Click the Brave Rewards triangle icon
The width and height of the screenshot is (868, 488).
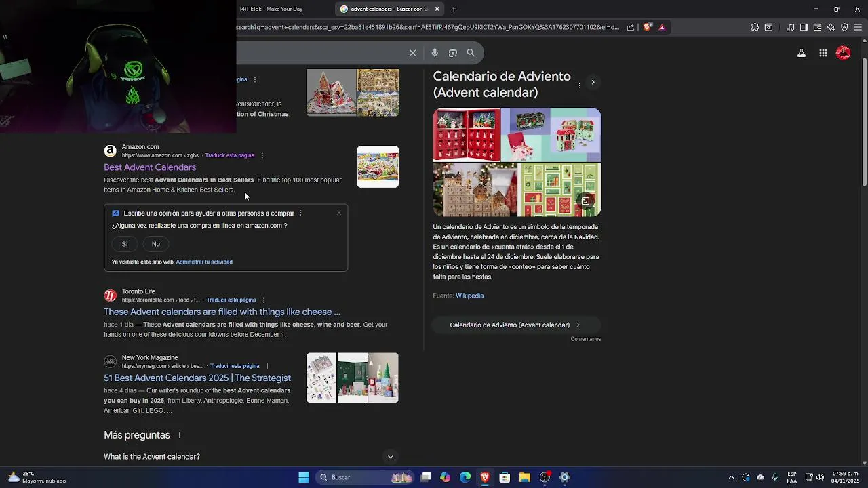(x=662, y=27)
